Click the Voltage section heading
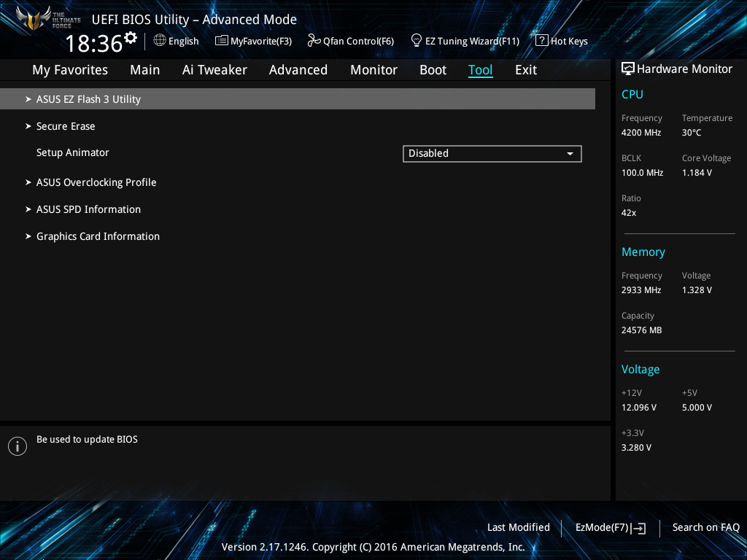 click(640, 370)
